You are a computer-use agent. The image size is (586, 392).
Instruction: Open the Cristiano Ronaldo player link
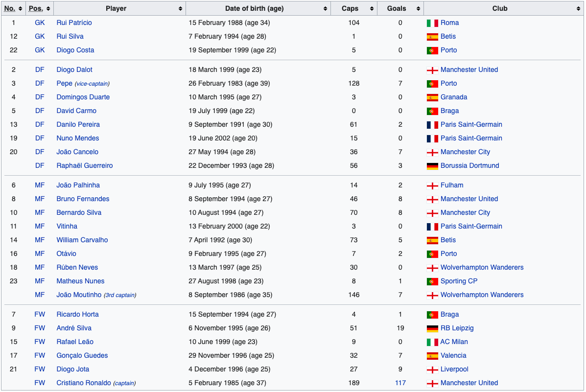(84, 383)
